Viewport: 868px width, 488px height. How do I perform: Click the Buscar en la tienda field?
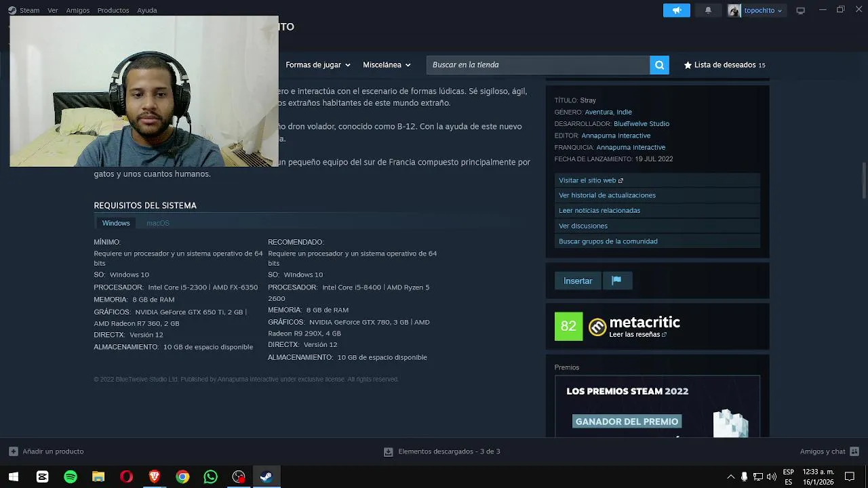pos(538,65)
